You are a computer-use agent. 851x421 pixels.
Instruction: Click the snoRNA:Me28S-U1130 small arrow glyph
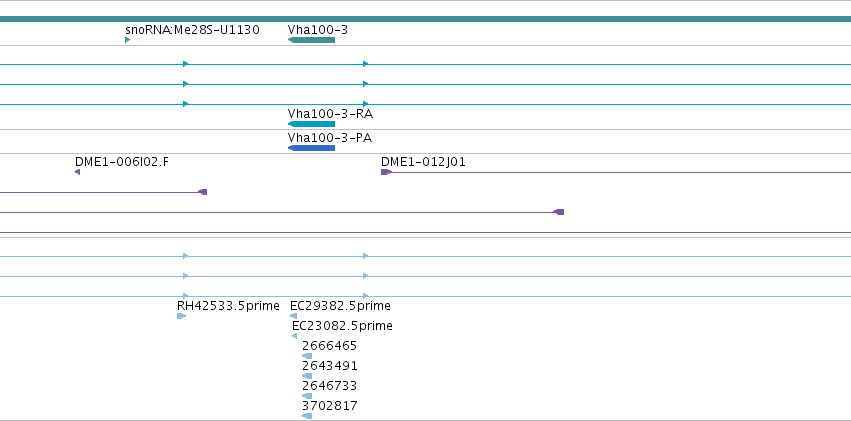(x=128, y=40)
